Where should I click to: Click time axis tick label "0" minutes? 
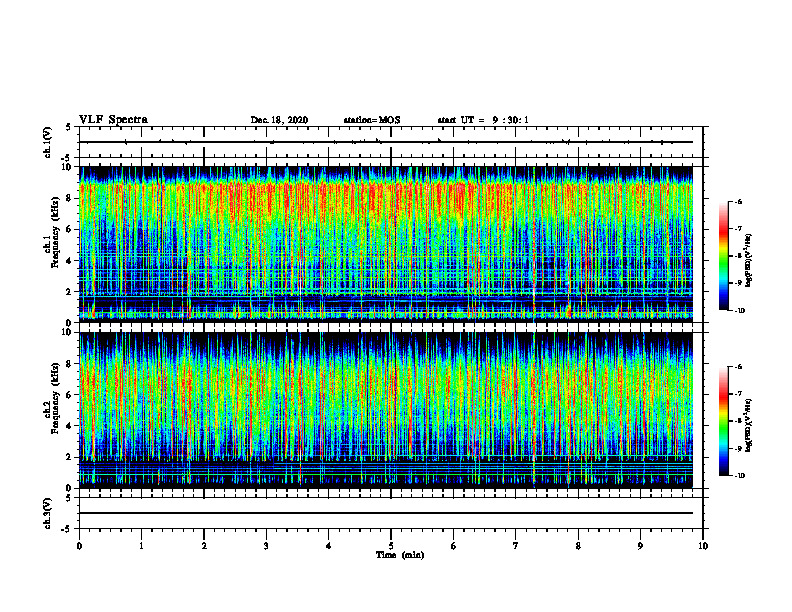click(79, 546)
